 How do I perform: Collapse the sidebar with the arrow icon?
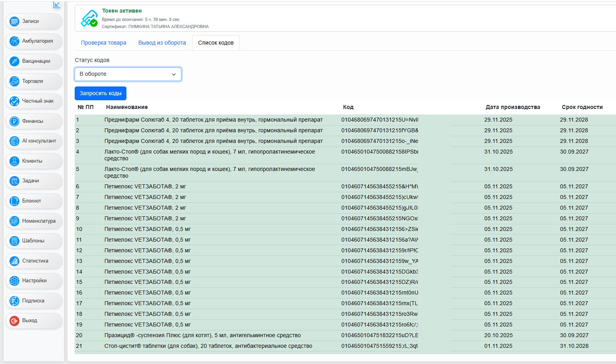(x=57, y=5)
